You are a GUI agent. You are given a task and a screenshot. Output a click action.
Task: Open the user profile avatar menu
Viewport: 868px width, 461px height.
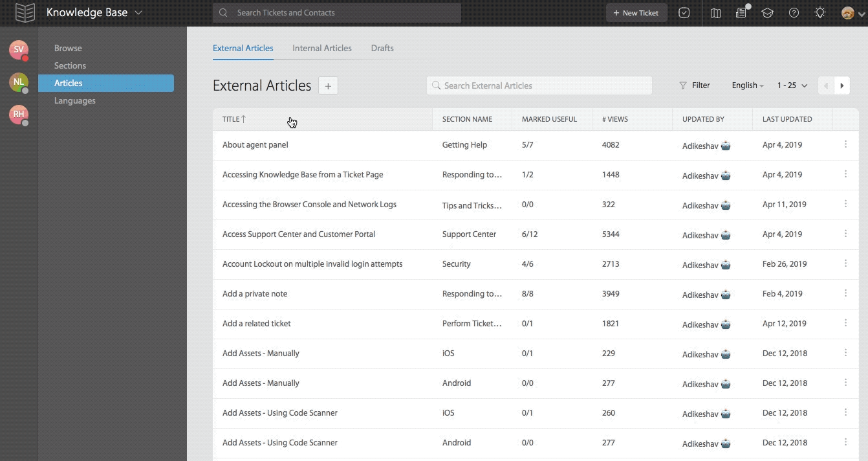click(x=853, y=13)
